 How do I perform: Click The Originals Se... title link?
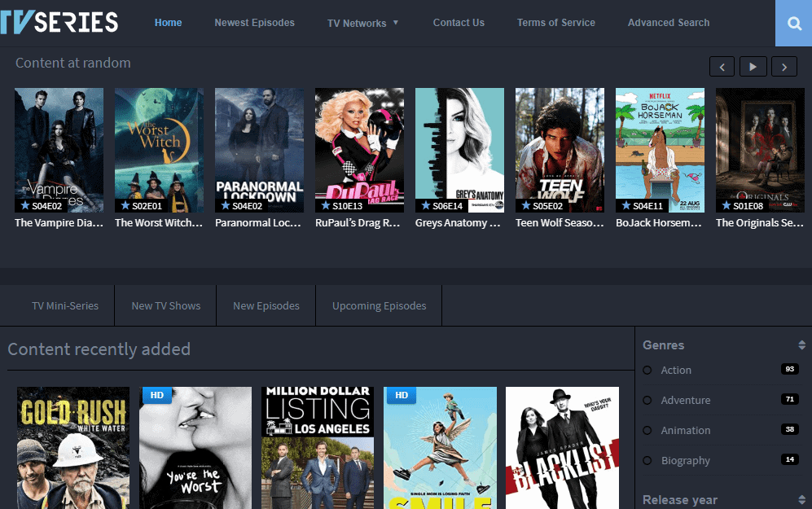tap(760, 223)
